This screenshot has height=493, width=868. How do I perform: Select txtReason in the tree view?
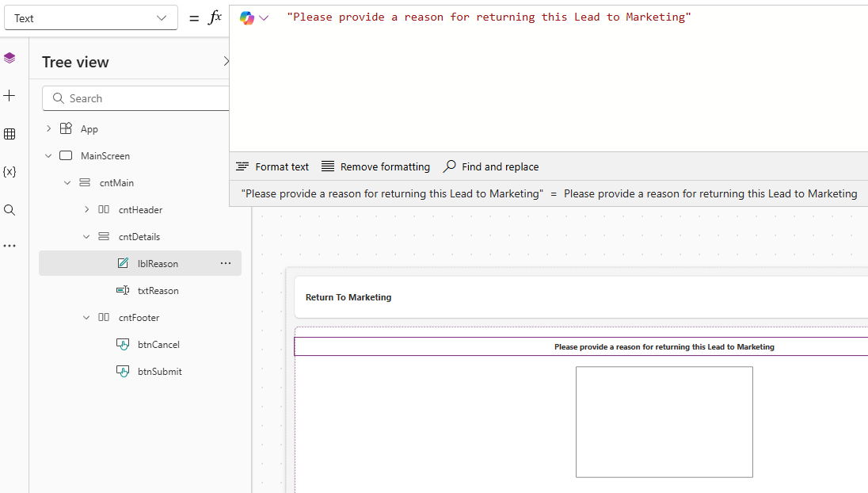point(158,291)
